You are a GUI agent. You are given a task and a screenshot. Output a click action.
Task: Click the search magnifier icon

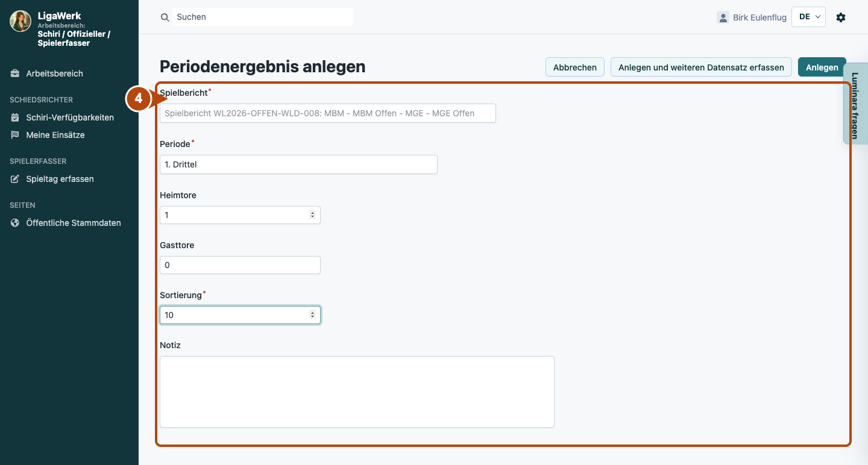point(165,17)
